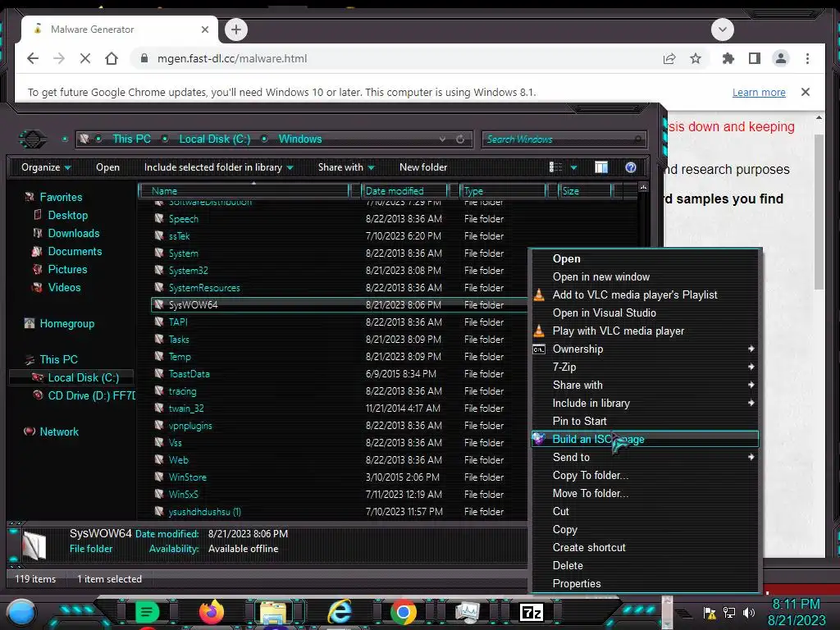Viewport: 840px width, 630px height.
Task: Expand the Send to submenu
Action: coord(646,457)
